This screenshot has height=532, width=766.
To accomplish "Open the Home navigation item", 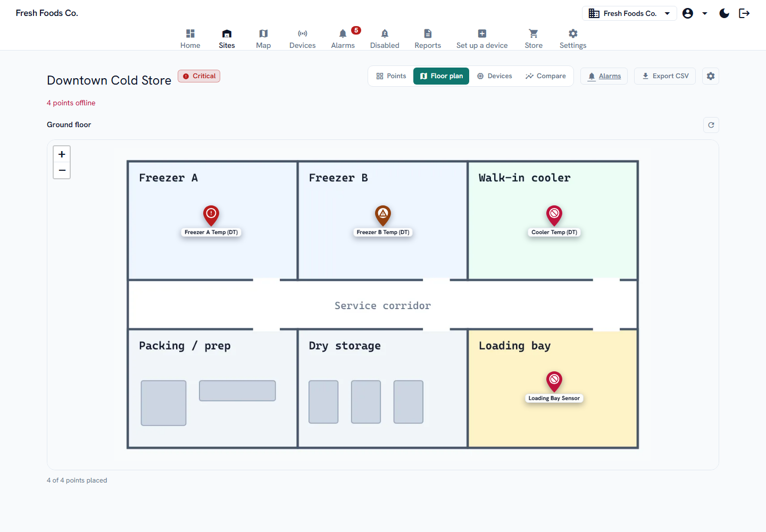I will pos(190,39).
